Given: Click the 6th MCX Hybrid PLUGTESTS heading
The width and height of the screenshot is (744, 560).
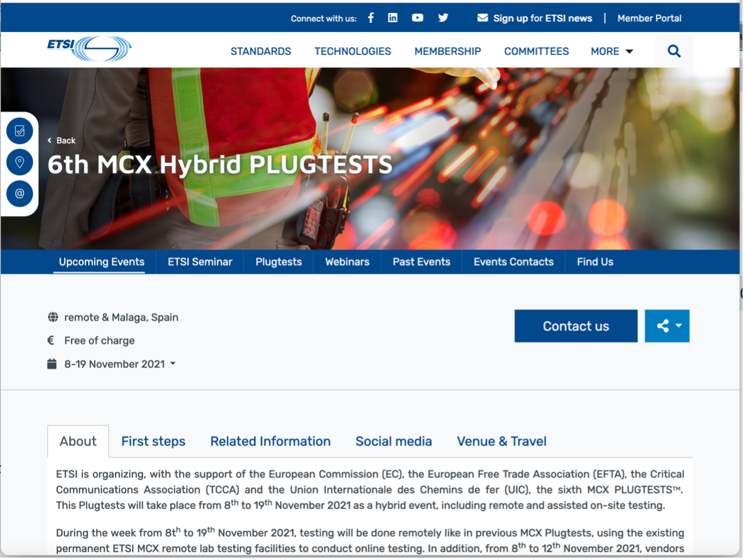Looking at the screenshot, I should [220, 165].
